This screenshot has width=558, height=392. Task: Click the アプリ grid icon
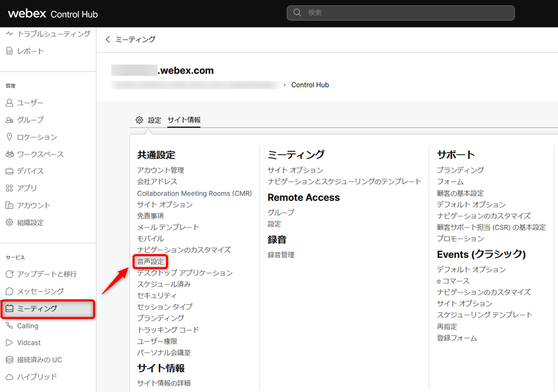point(10,188)
